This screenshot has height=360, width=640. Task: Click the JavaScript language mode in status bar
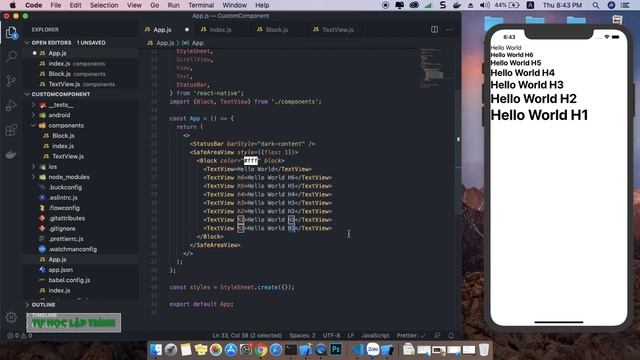[375, 336]
